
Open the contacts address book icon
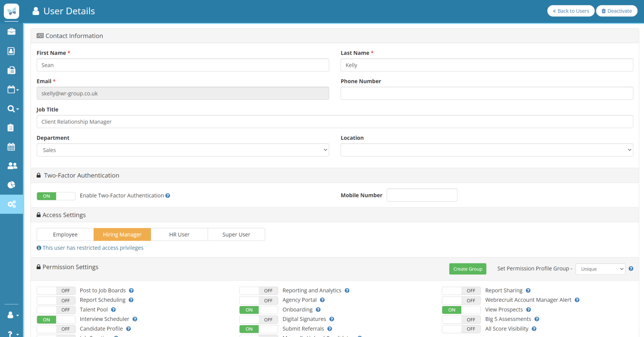tap(11, 51)
